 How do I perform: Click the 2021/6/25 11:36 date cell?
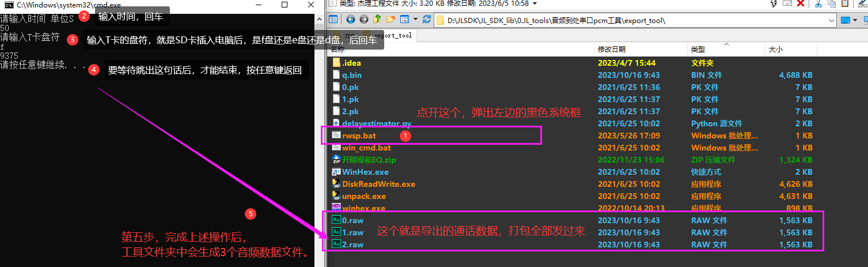pyautogui.click(x=629, y=87)
